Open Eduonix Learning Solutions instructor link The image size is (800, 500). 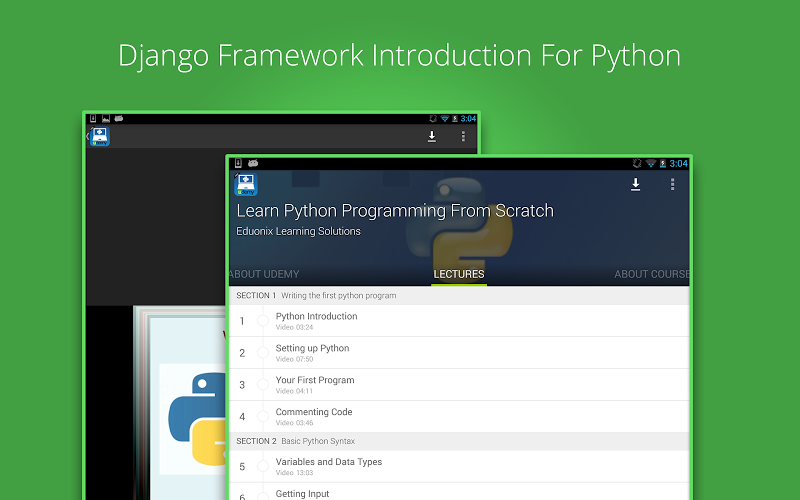coord(298,232)
